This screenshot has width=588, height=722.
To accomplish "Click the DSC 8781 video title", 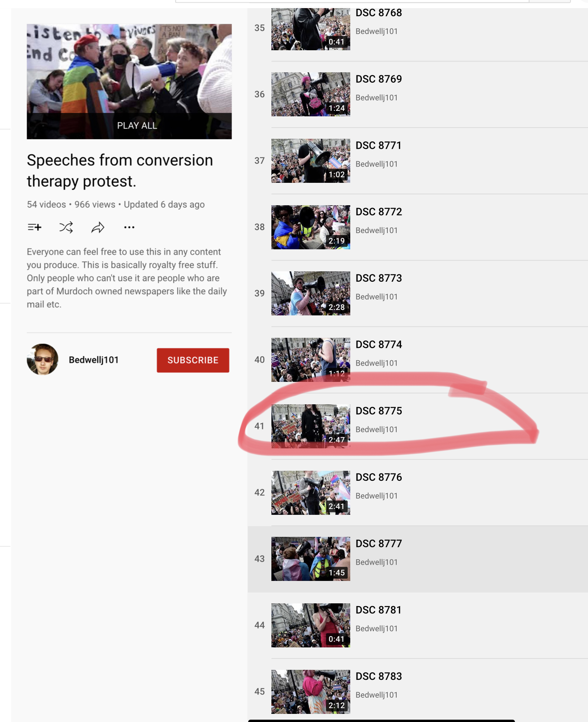I will 378,610.
